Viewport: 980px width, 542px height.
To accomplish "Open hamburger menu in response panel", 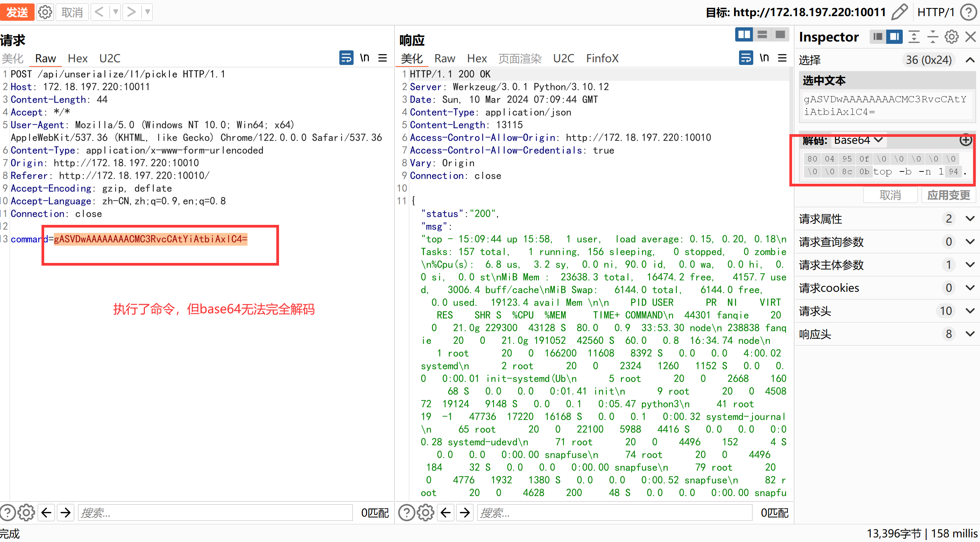I will tap(782, 58).
